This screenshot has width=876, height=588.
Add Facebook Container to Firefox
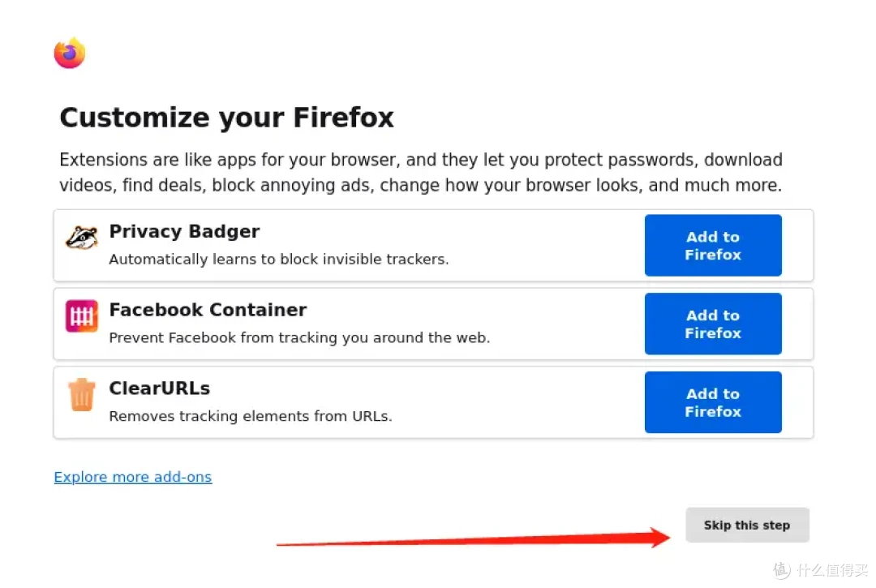[x=713, y=324]
